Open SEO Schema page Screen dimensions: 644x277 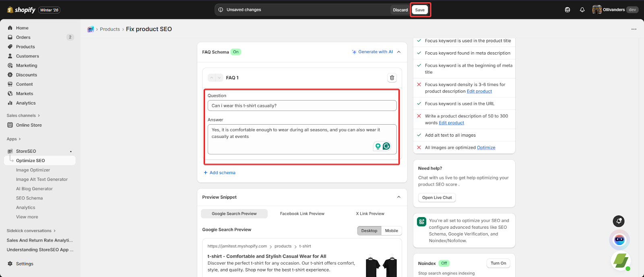coord(29,198)
